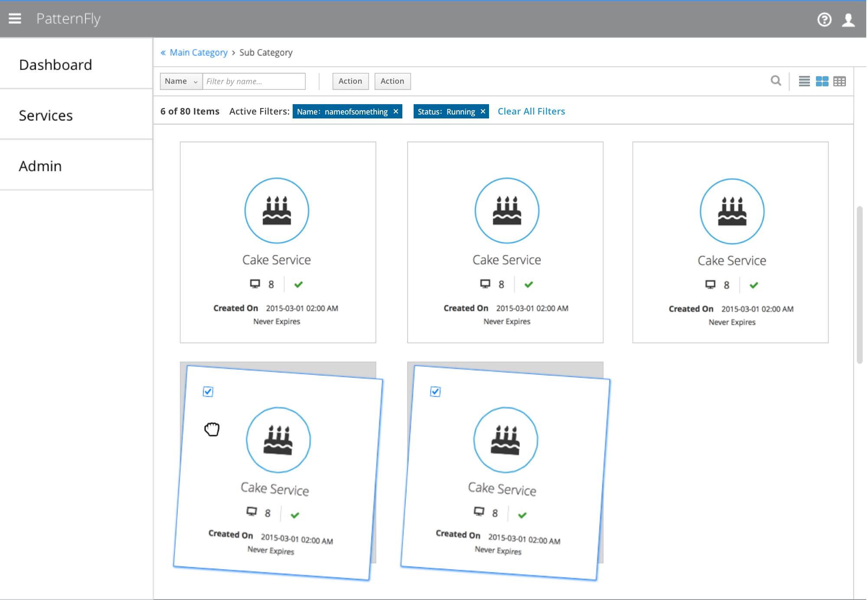This screenshot has height=600, width=868.
Task: Switch to list view icon
Action: [x=804, y=81]
